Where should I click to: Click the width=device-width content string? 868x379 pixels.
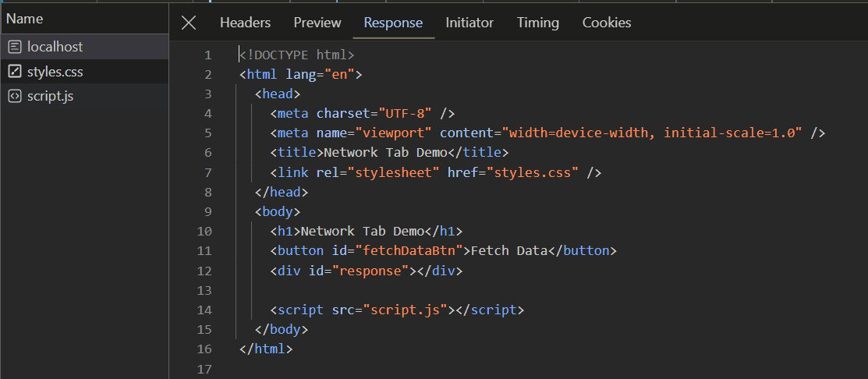point(652,133)
